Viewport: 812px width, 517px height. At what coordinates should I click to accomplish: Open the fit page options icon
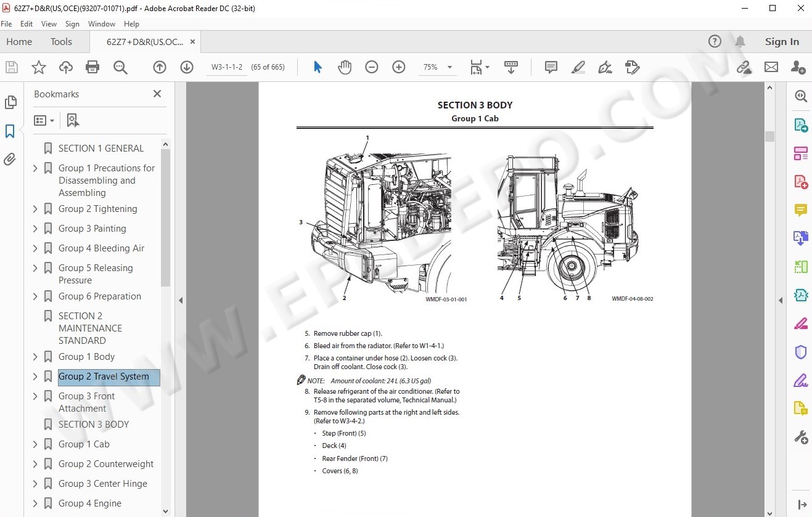(480, 67)
